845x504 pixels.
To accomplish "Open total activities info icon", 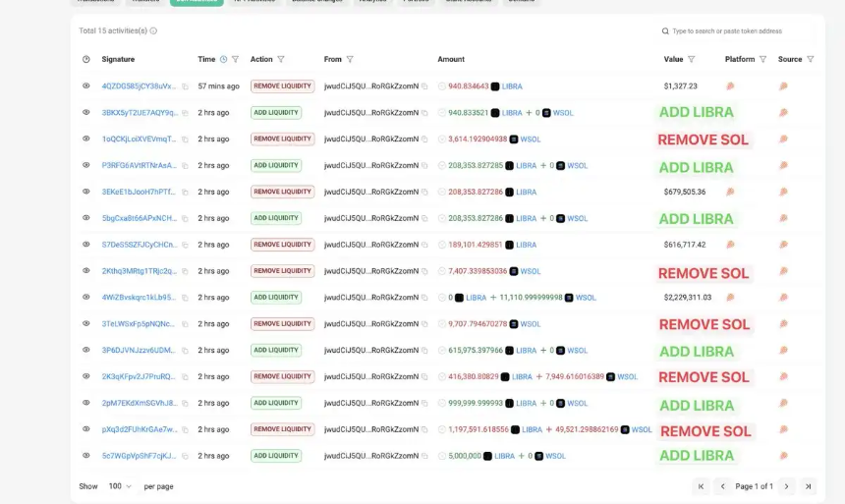I will (x=153, y=30).
